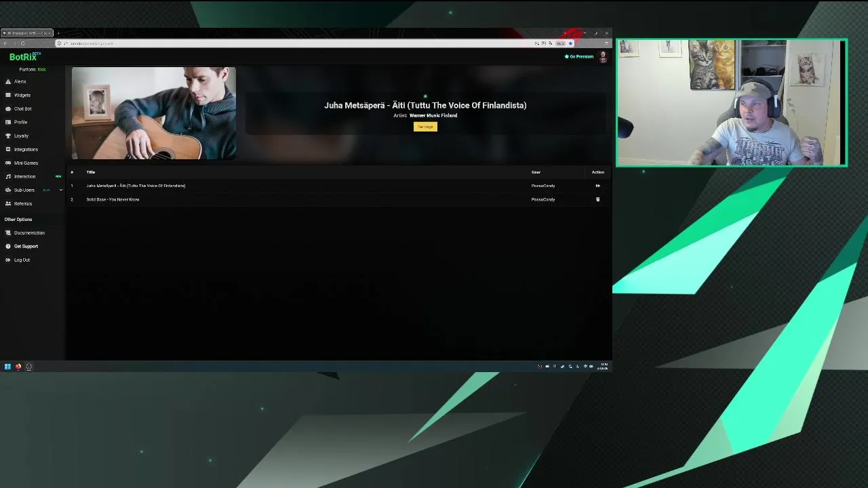Open the Firefox icon on the taskbar
The width and height of the screenshot is (868, 488).
(x=18, y=367)
